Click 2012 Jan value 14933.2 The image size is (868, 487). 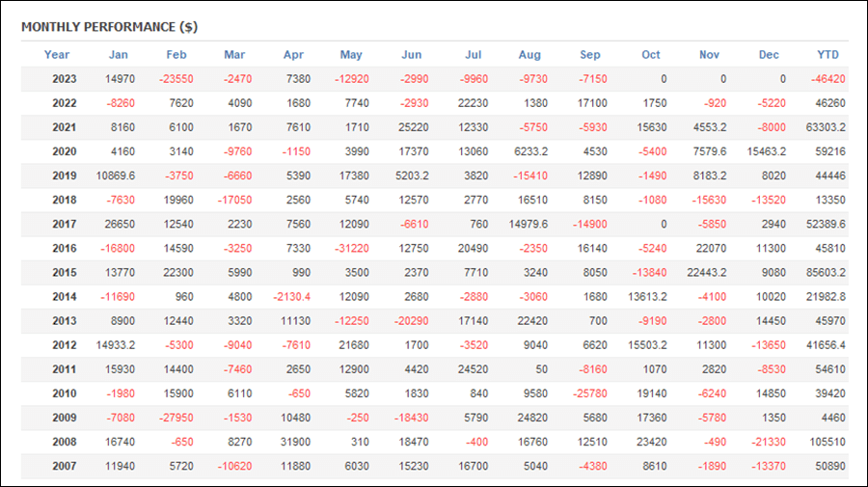point(115,345)
